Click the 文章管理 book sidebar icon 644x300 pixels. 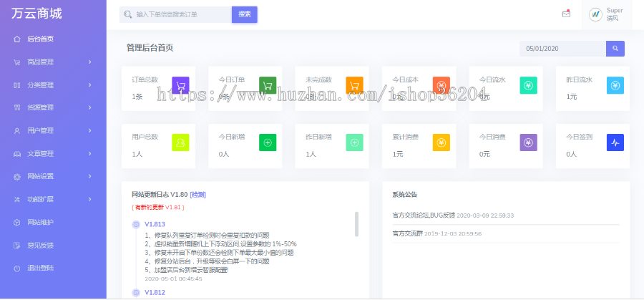[17, 154]
